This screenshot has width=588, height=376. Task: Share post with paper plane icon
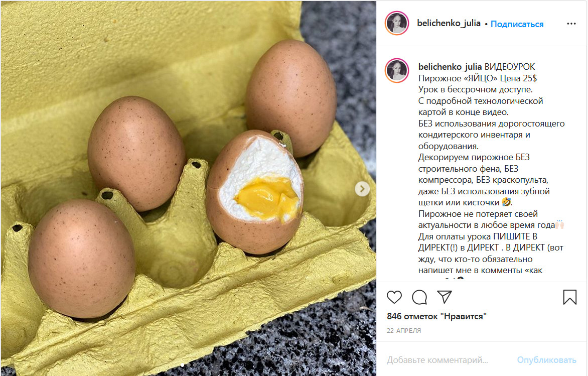click(x=445, y=297)
